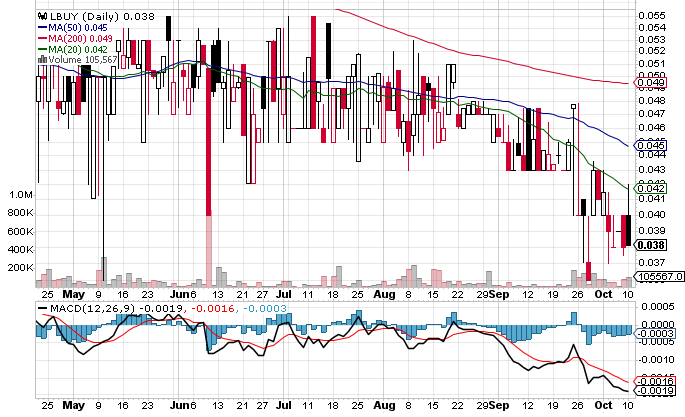This screenshot has height=417, width=685.
Task: Click "Jul" on the price chart date axis
Action: 284,294
